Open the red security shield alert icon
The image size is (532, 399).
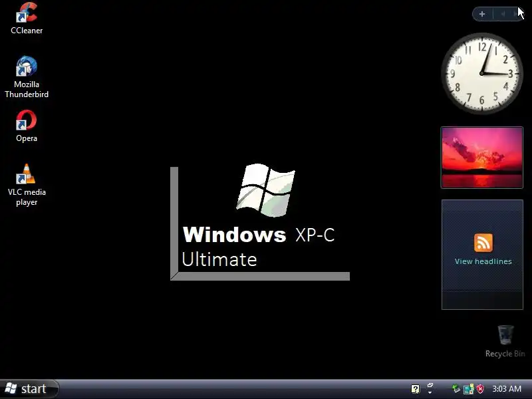tap(480, 389)
